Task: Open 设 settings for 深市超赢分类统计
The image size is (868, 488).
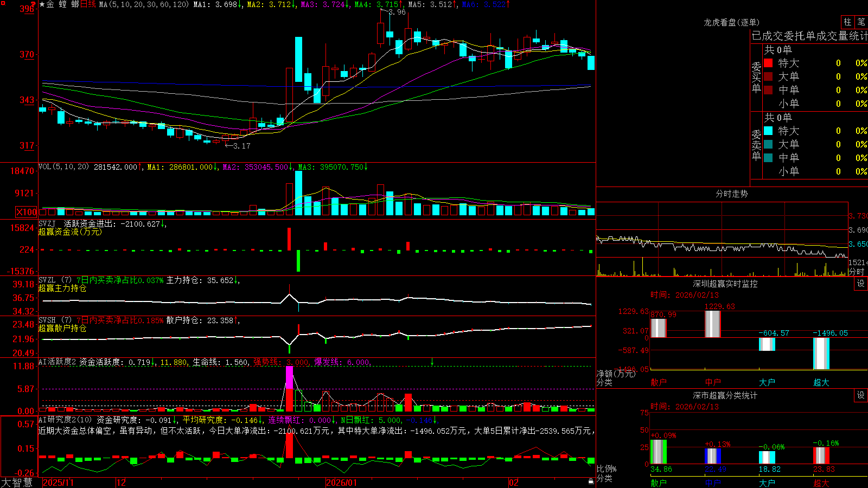Action: coord(861,395)
